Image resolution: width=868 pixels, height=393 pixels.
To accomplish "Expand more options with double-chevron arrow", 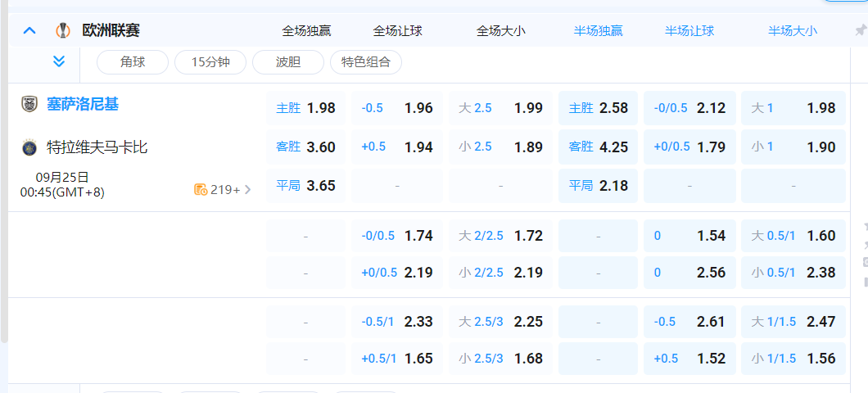I will click(58, 61).
